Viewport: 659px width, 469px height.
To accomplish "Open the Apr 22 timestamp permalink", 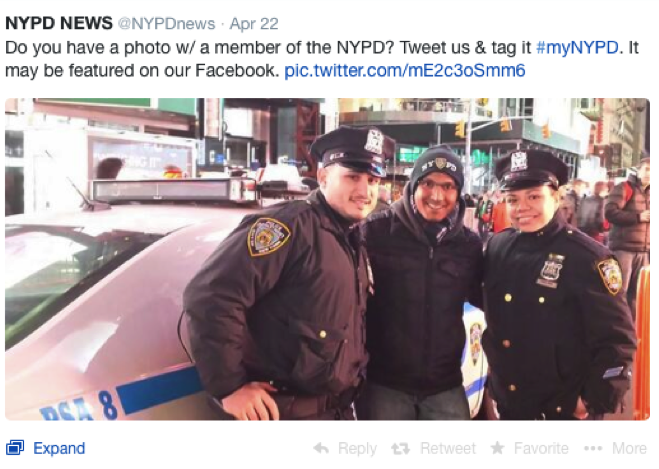I will (x=254, y=24).
